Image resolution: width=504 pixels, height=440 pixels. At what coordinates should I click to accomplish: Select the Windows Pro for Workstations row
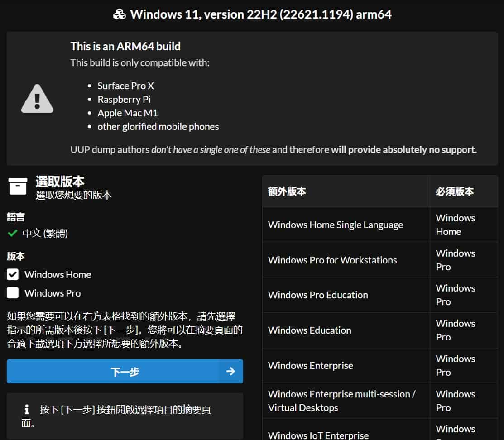pos(332,260)
